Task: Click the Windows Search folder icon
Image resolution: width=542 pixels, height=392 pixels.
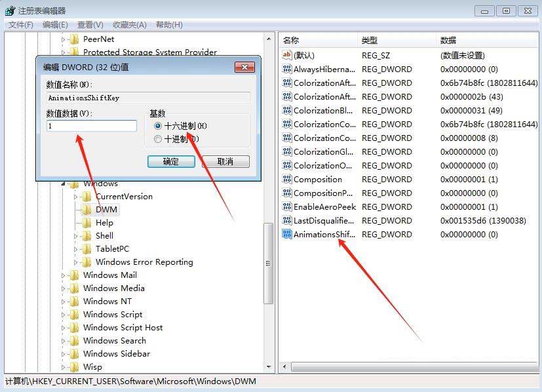Action: (76, 341)
